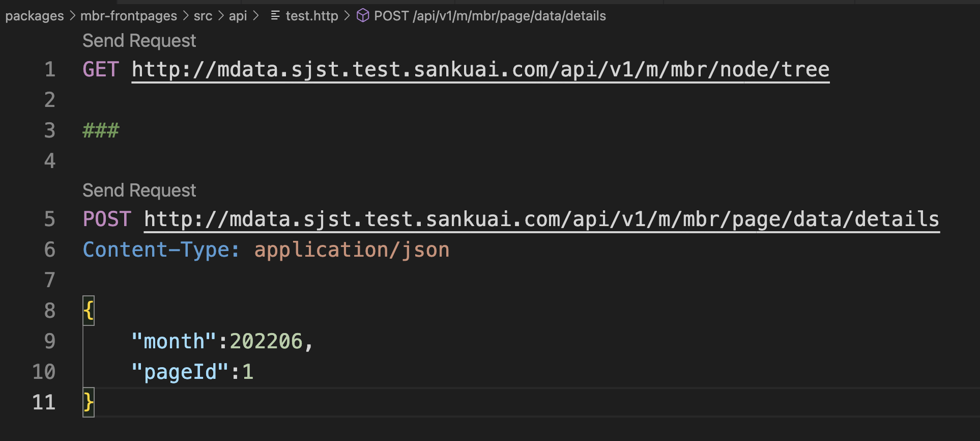Expand the mbr-frontpages breadcrumb folder

(129, 16)
